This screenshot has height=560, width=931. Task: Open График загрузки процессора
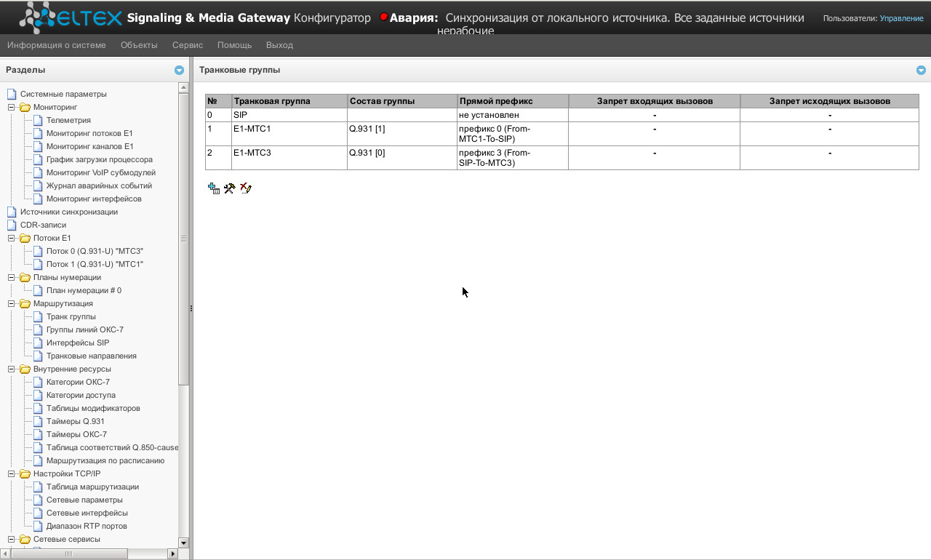[100, 159]
